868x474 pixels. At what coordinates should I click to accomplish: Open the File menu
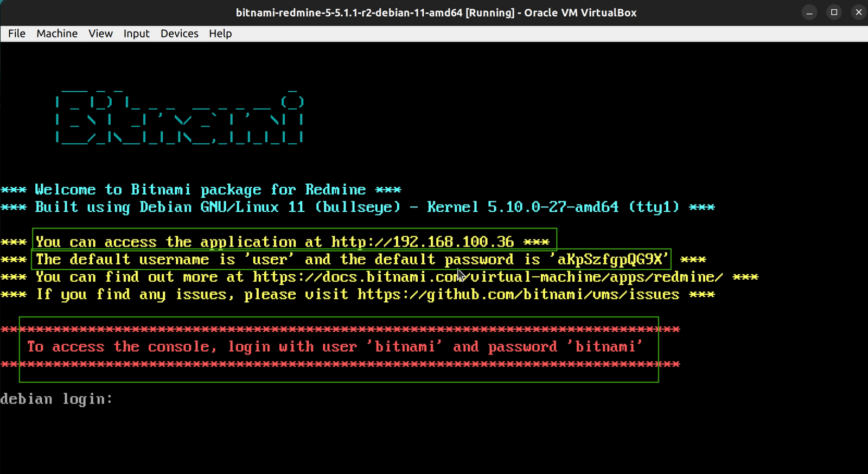pyautogui.click(x=17, y=34)
